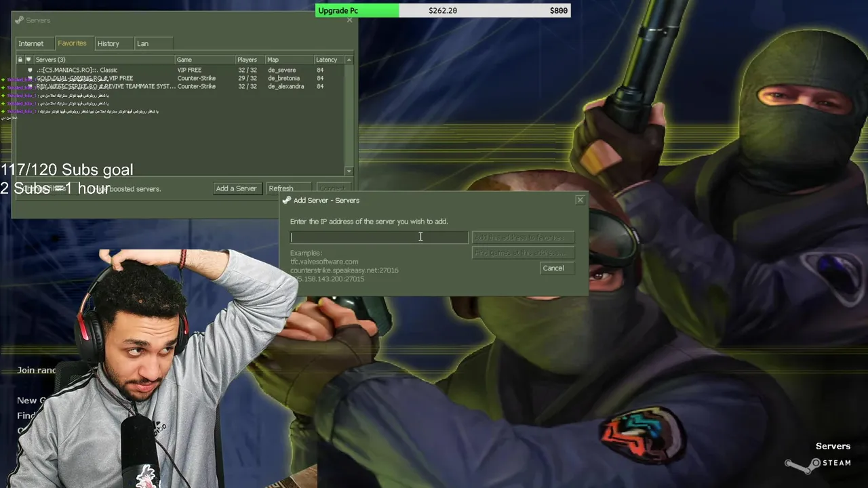Click player count 29 / 32

tap(247, 78)
